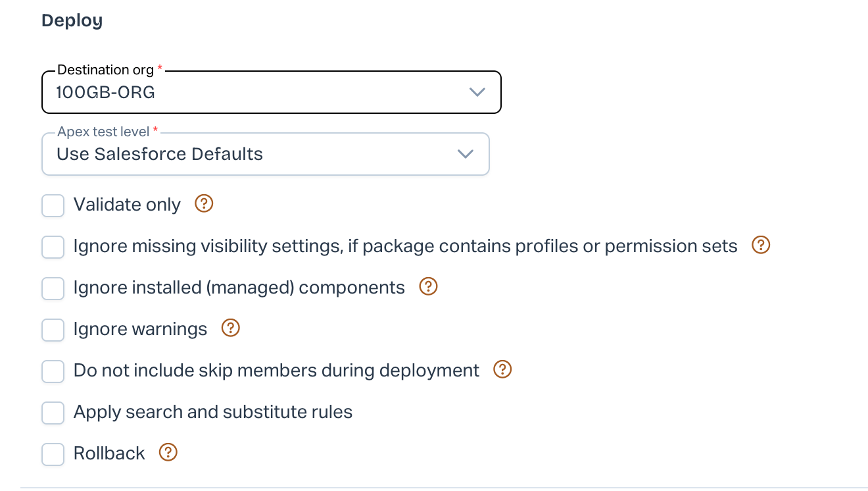Viewport: 868px width, 491px height.
Task: Enable Apply search and substitute rules checkbox
Action: point(53,413)
